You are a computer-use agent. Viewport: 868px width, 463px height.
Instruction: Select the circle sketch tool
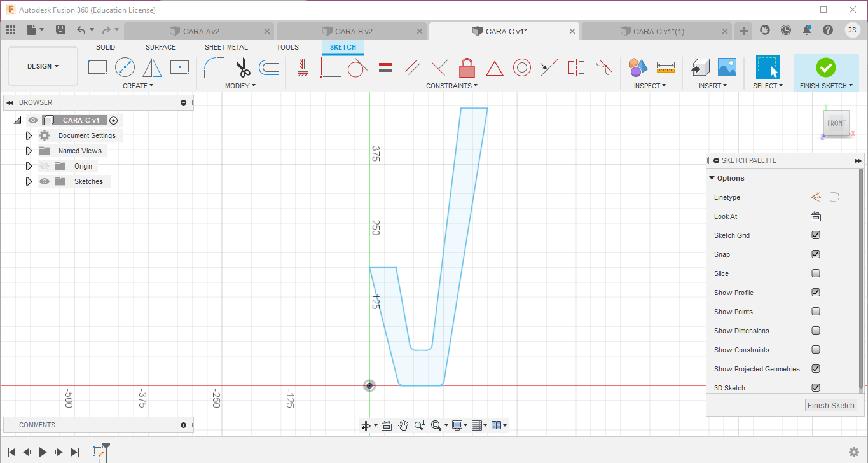[x=125, y=67]
